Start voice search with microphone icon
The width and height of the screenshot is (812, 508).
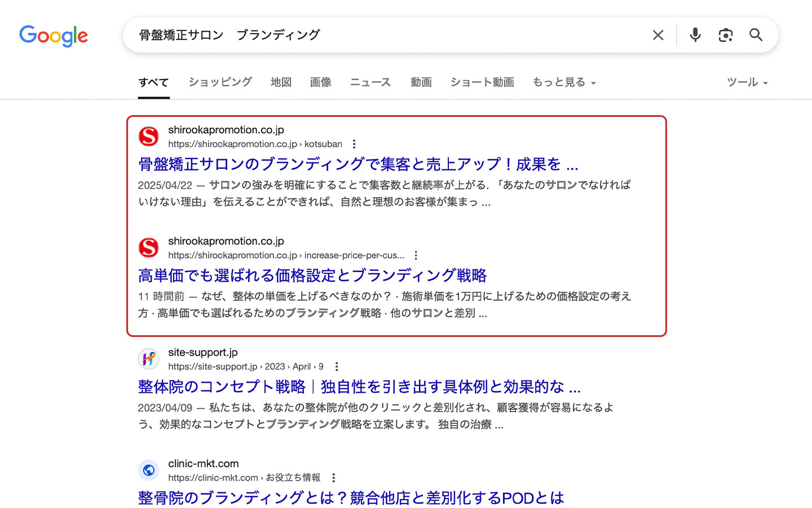tap(695, 35)
